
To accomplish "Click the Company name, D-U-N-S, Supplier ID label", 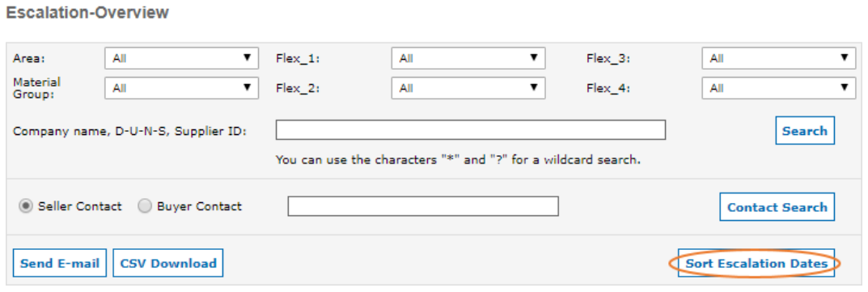I will [x=130, y=132].
